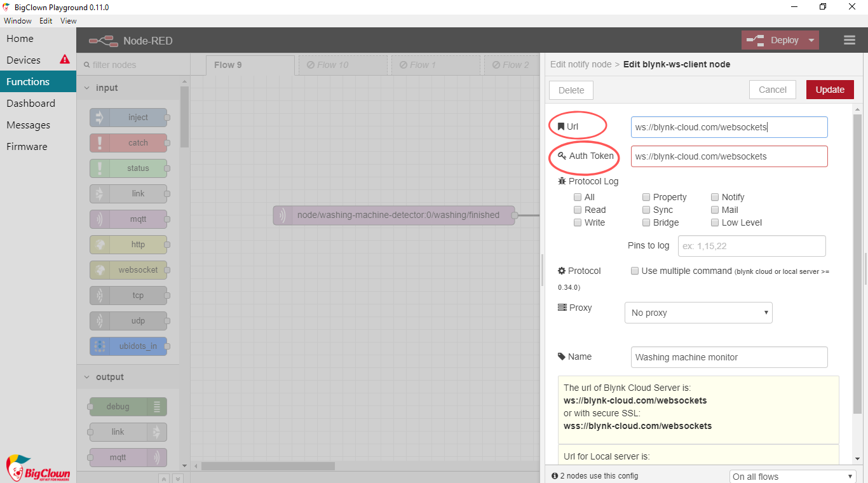Collapse the output palette category

(x=128, y=377)
